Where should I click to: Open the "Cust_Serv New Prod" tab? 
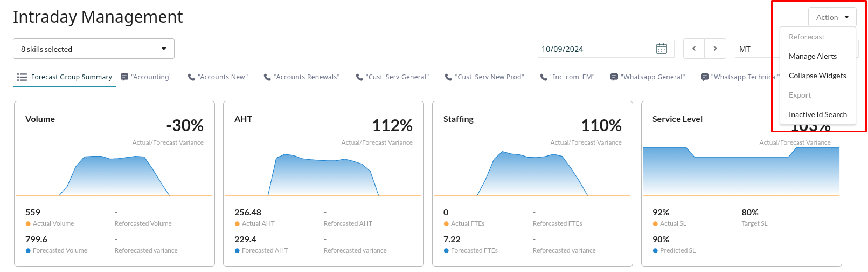click(x=484, y=77)
